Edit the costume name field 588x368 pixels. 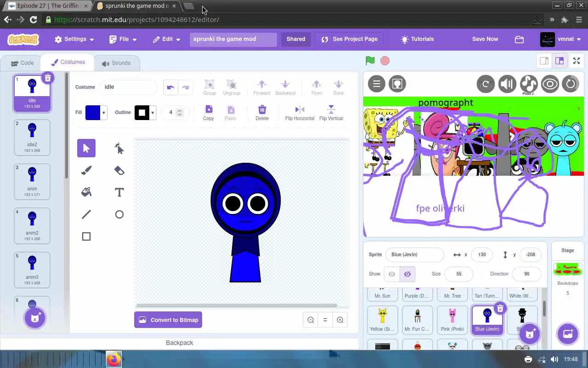[129, 87]
